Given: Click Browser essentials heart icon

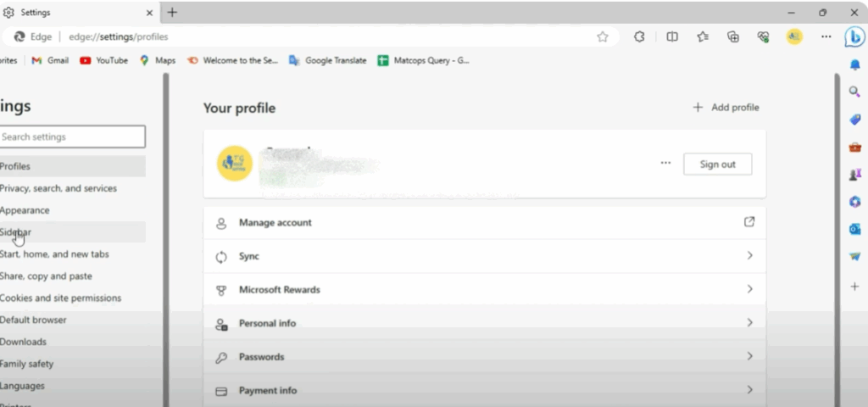Looking at the screenshot, I should (x=763, y=36).
